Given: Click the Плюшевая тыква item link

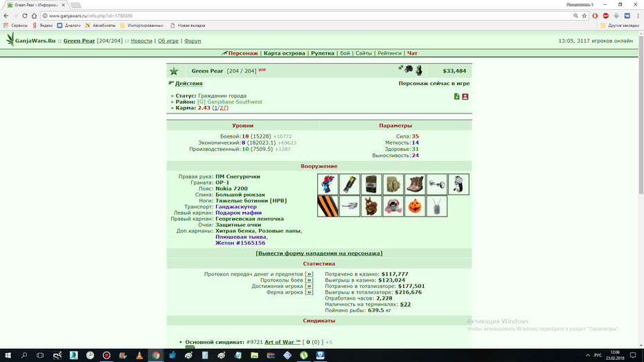Looking at the screenshot, I should coord(241,237).
